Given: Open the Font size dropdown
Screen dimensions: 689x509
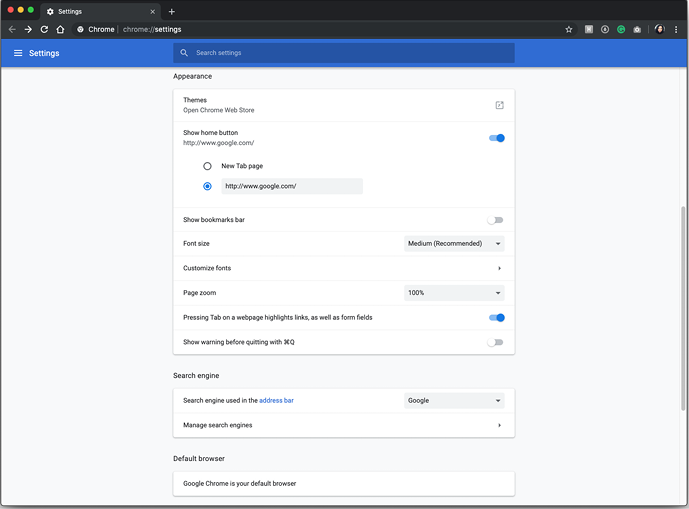Looking at the screenshot, I should pyautogui.click(x=454, y=244).
